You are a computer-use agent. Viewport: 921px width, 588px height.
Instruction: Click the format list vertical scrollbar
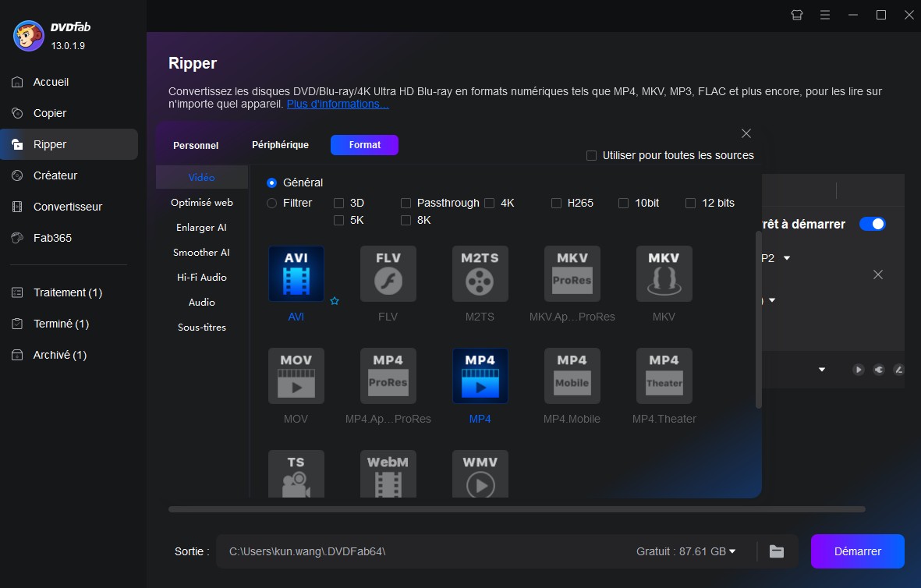[758, 321]
